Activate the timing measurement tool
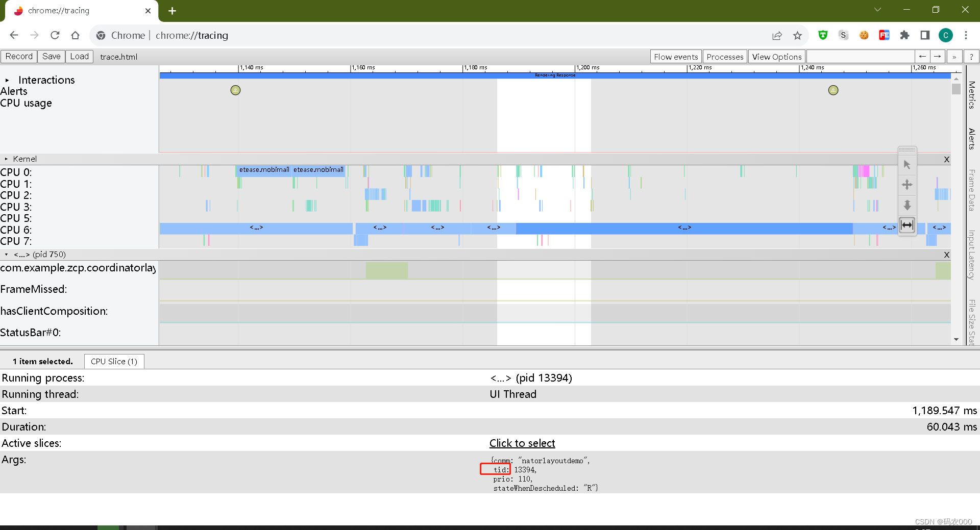980x530 pixels. [907, 225]
